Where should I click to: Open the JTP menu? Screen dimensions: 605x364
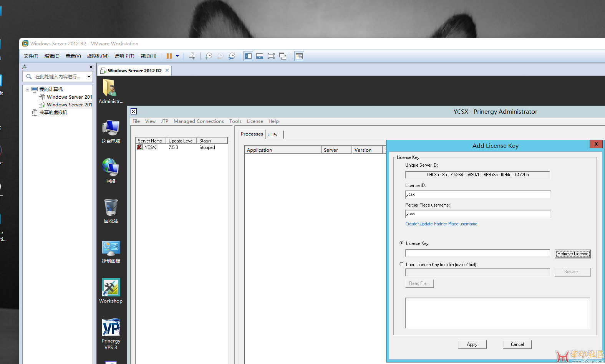(165, 121)
